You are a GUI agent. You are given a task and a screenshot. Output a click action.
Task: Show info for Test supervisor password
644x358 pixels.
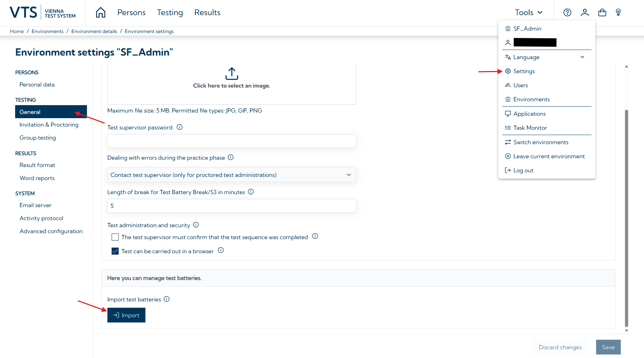tap(180, 127)
